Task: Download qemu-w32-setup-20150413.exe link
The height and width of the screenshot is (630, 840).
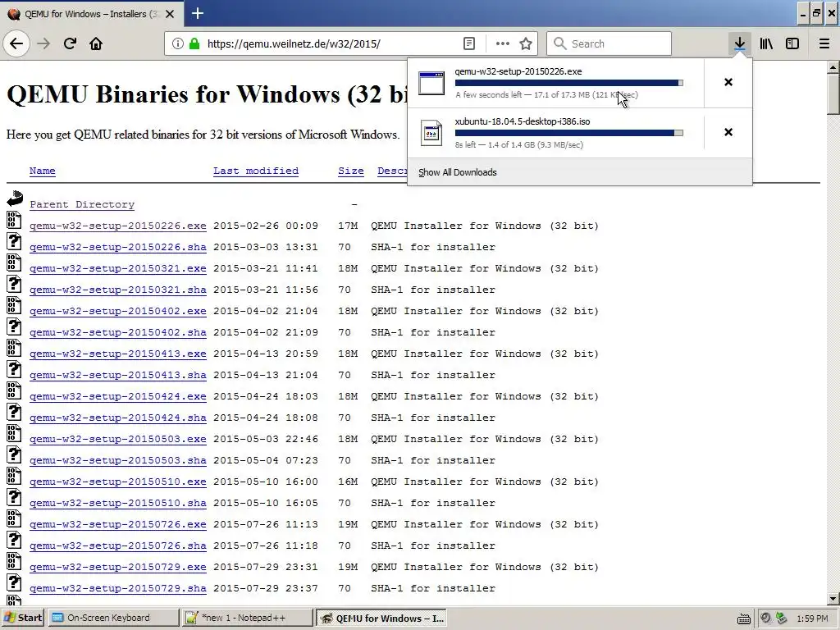Action: point(118,354)
